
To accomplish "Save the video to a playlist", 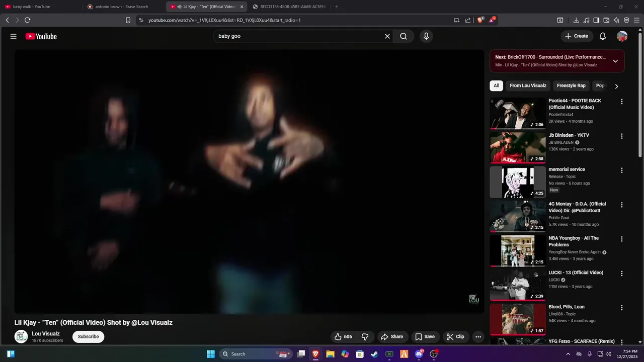I will coord(425,337).
